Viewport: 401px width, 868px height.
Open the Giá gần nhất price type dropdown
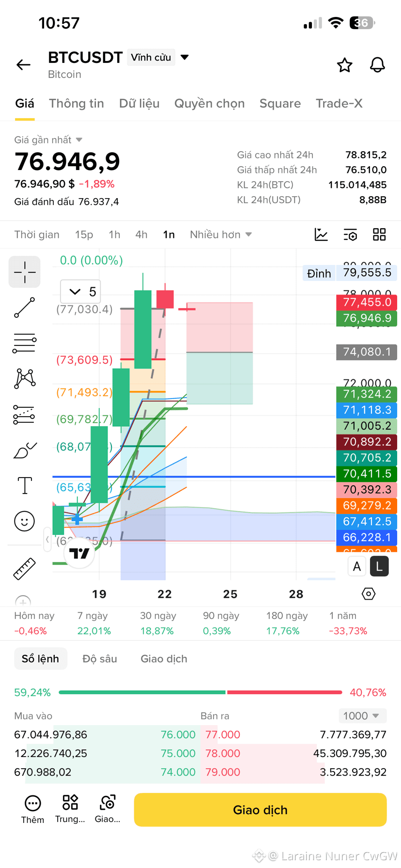[x=48, y=140]
